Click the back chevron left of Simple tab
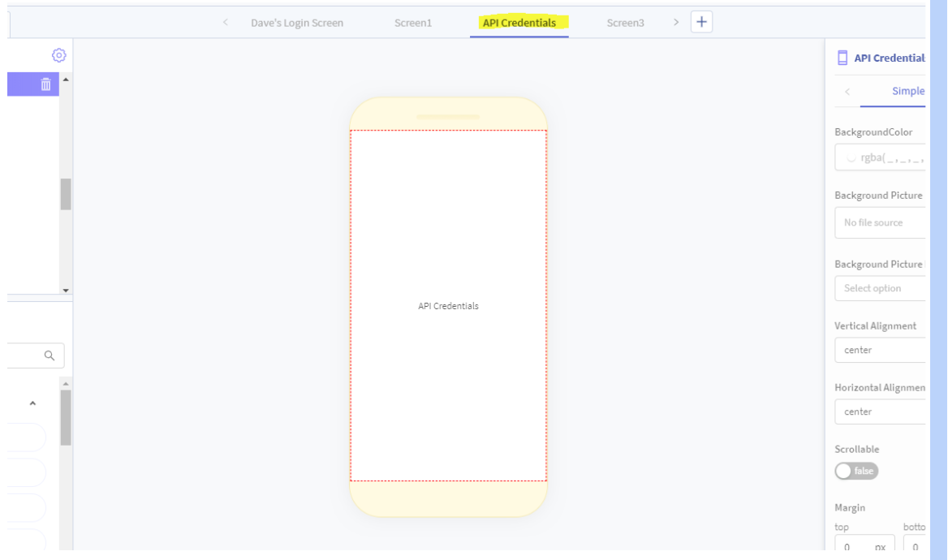This screenshot has height=560, width=948. 847,92
